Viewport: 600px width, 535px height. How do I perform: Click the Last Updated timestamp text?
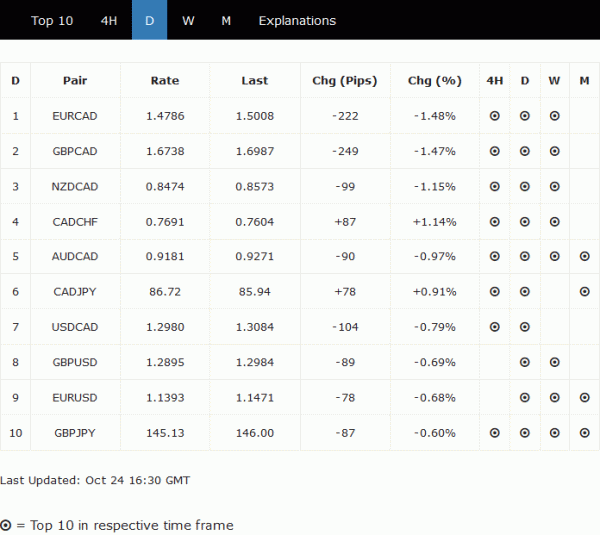(95, 480)
